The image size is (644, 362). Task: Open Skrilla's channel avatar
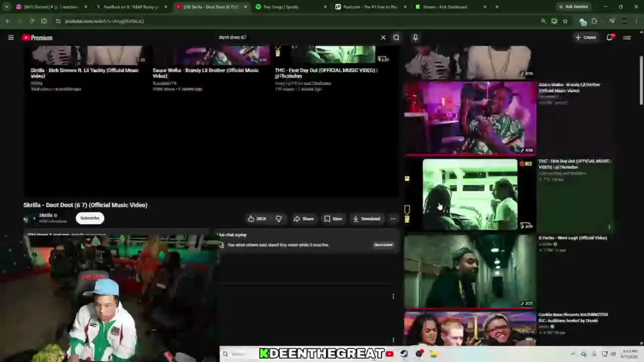(x=30, y=218)
